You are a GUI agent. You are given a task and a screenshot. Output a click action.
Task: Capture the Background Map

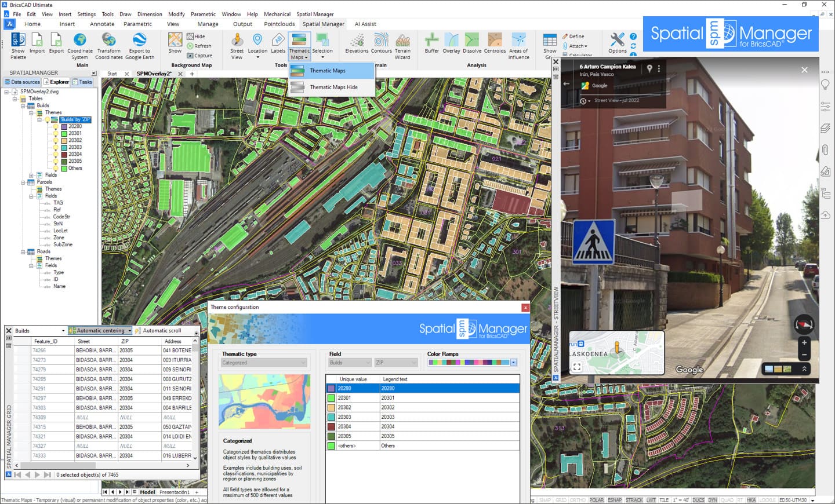(x=199, y=56)
